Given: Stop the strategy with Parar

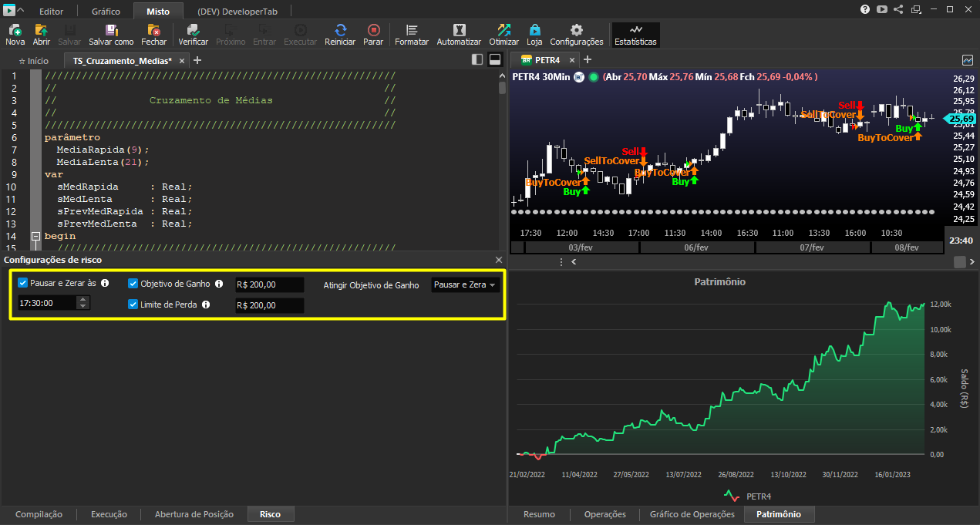Looking at the screenshot, I should 373,35.
